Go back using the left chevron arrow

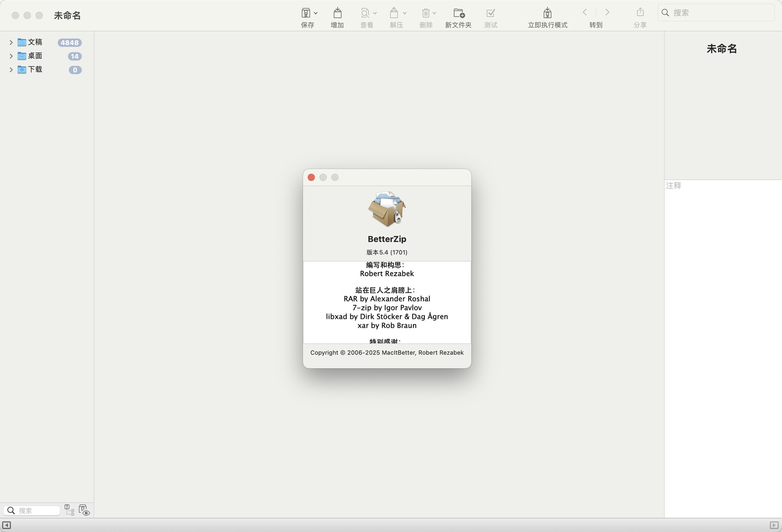tap(584, 12)
